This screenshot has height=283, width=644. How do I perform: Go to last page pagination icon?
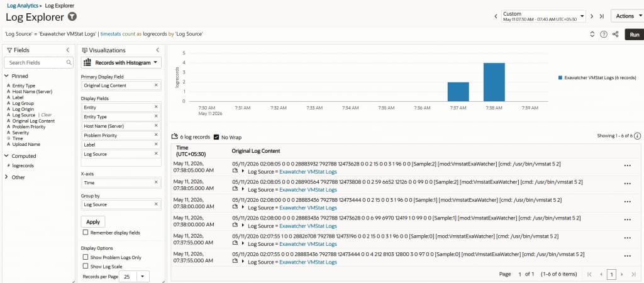[633, 274]
